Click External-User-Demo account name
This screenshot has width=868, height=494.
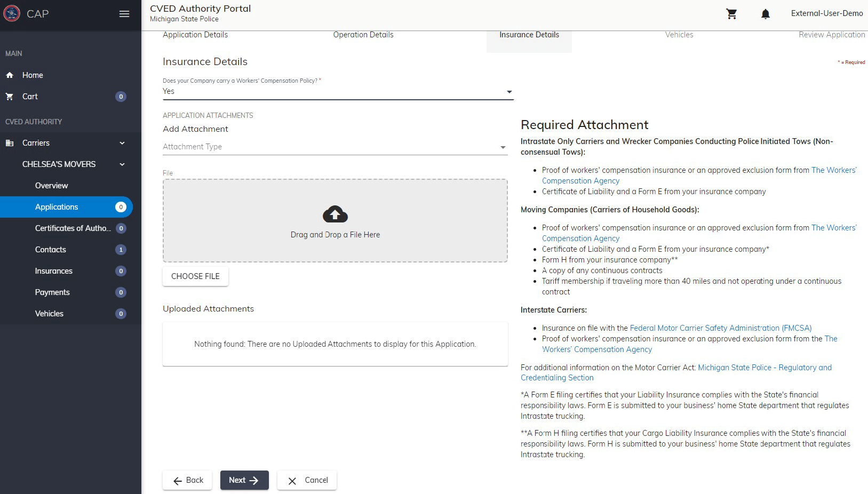pos(827,13)
